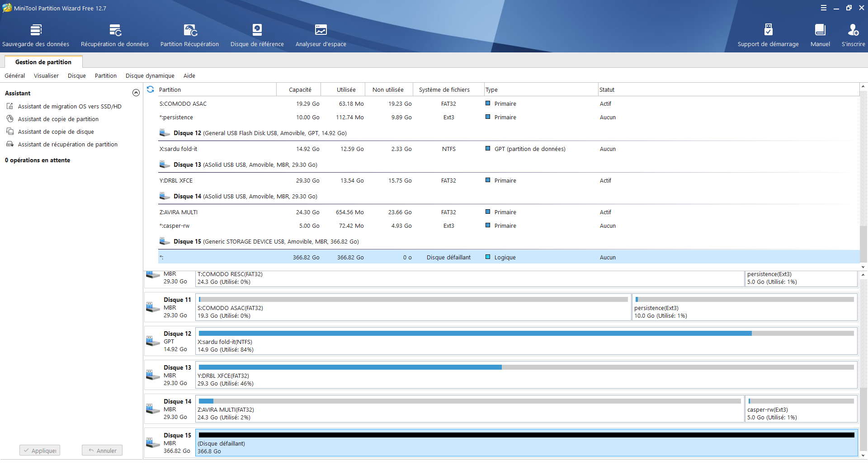This screenshot has height=470, width=868.
Task: Click Assistant de copie de disque icon
Action: 10,132
